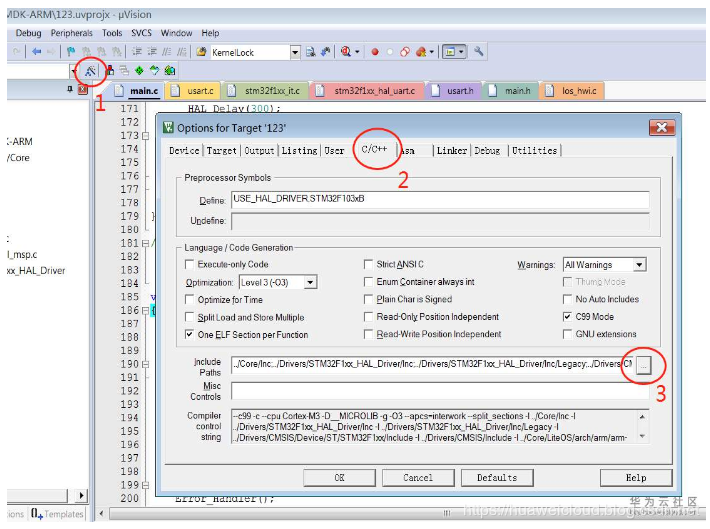Click Find icon right of KernelLock box
The width and height of the screenshot is (710, 529).
311,52
